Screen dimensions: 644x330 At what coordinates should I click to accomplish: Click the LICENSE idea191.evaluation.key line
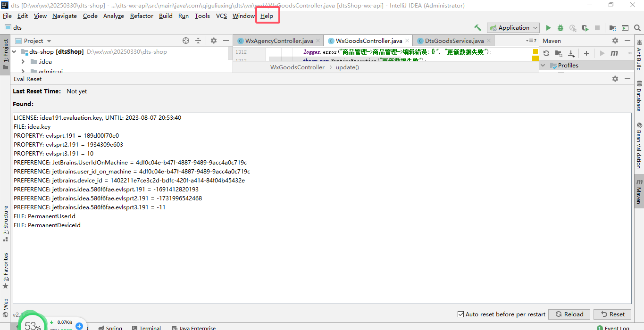pyautogui.click(x=97, y=118)
